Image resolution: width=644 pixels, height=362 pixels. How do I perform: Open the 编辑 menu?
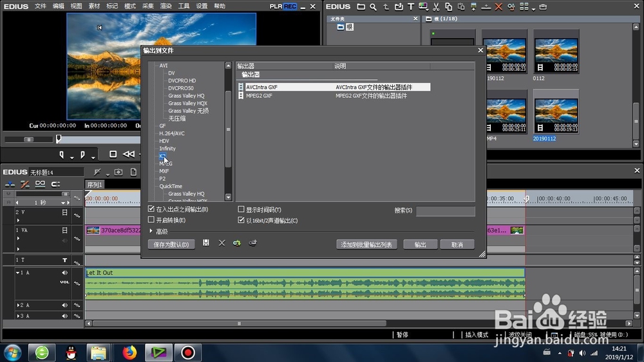pyautogui.click(x=59, y=6)
